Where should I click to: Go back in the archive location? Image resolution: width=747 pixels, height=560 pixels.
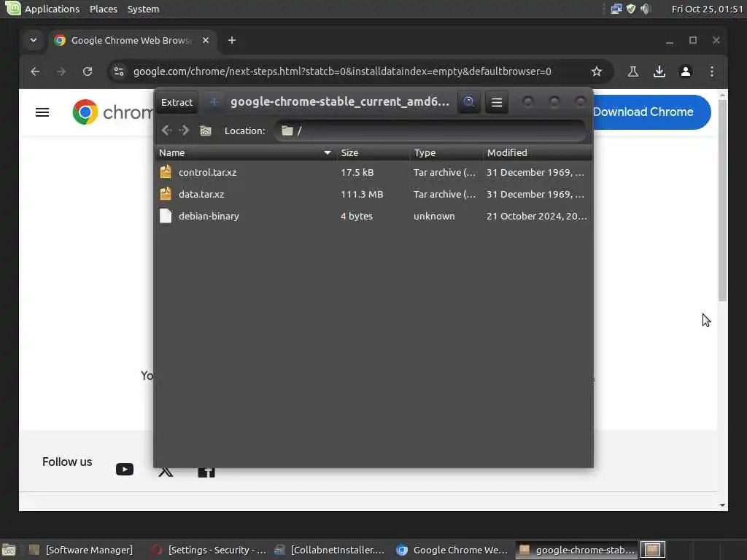pyautogui.click(x=166, y=131)
